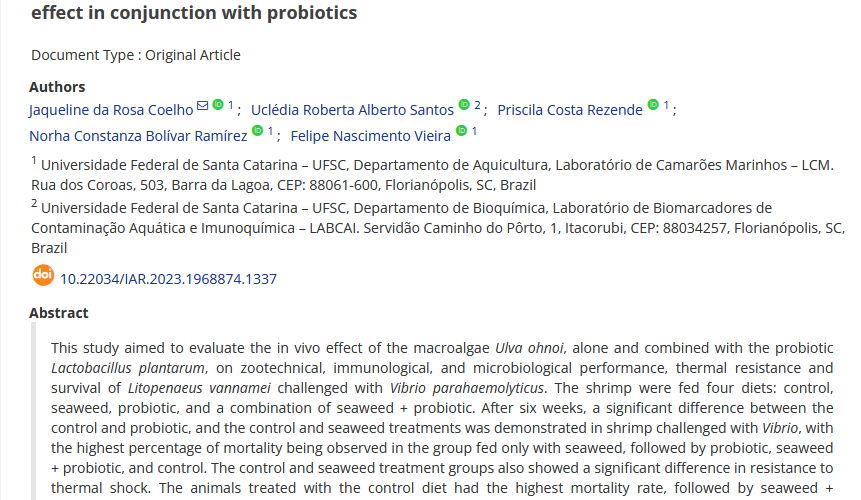This screenshot has height=500, width=861.
Task: Click author name Felipe Nascimento Vieira
Action: (371, 136)
